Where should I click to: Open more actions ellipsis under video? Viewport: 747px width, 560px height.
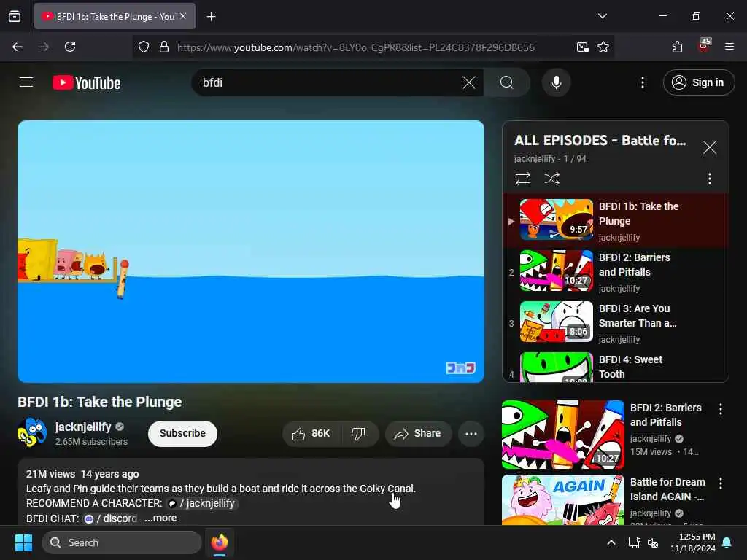pyautogui.click(x=471, y=433)
